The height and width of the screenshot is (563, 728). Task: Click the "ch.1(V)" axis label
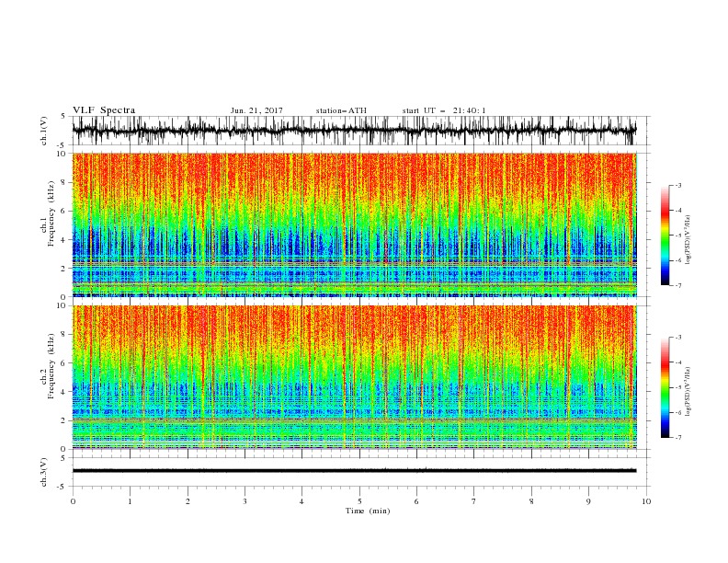tap(44, 131)
